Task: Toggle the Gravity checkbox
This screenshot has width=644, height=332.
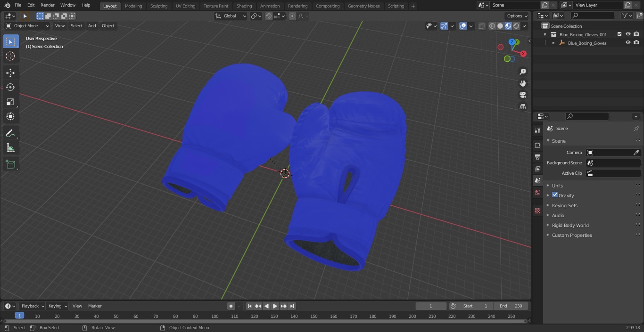Action: tap(555, 195)
